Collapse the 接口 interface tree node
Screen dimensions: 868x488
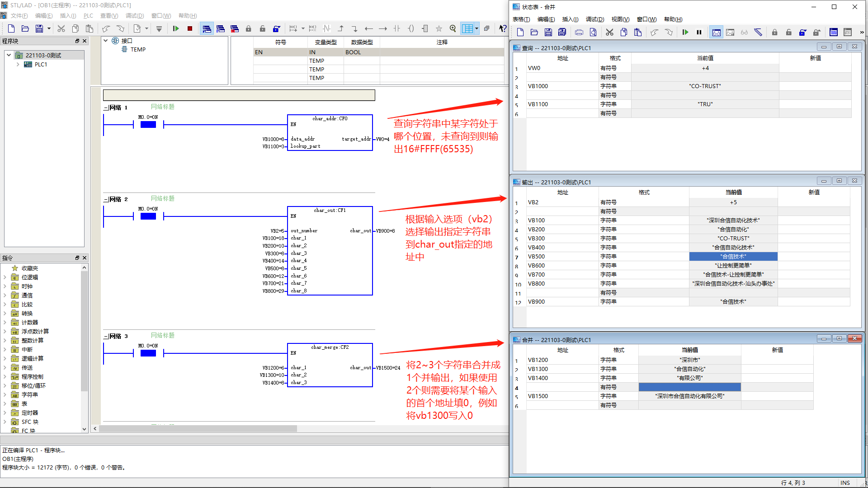[x=105, y=41]
